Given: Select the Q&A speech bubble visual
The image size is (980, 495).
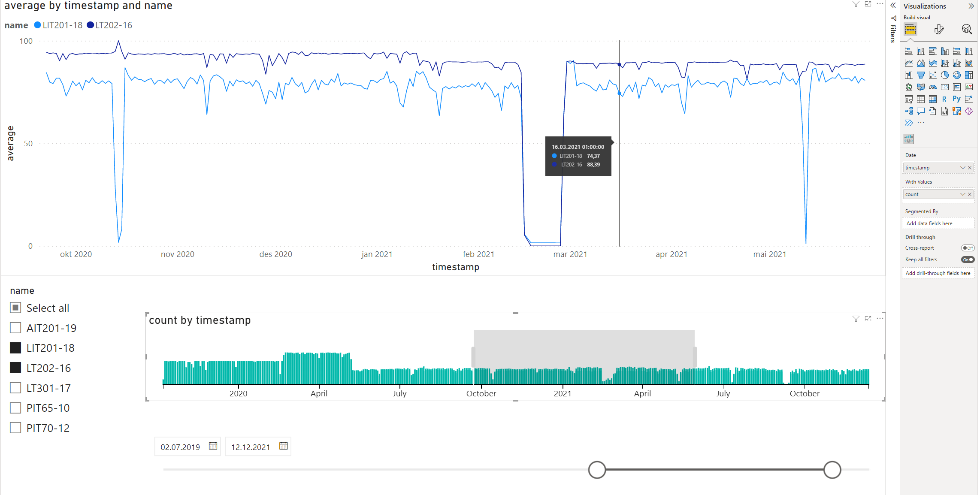Looking at the screenshot, I should click(920, 111).
